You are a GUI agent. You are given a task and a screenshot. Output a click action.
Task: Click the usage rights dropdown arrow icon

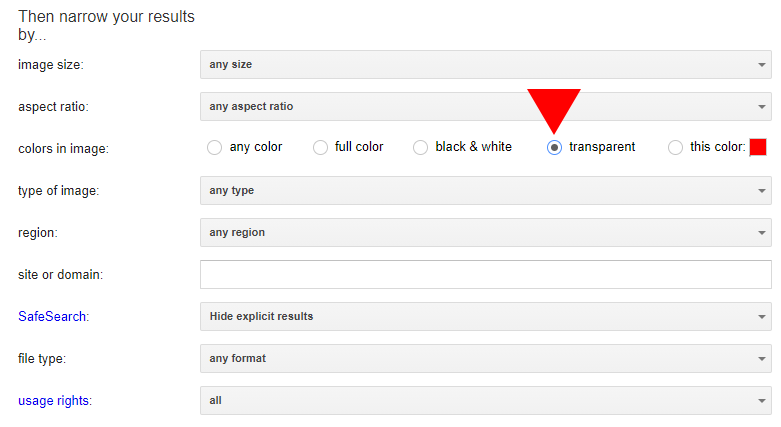[762, 401]
